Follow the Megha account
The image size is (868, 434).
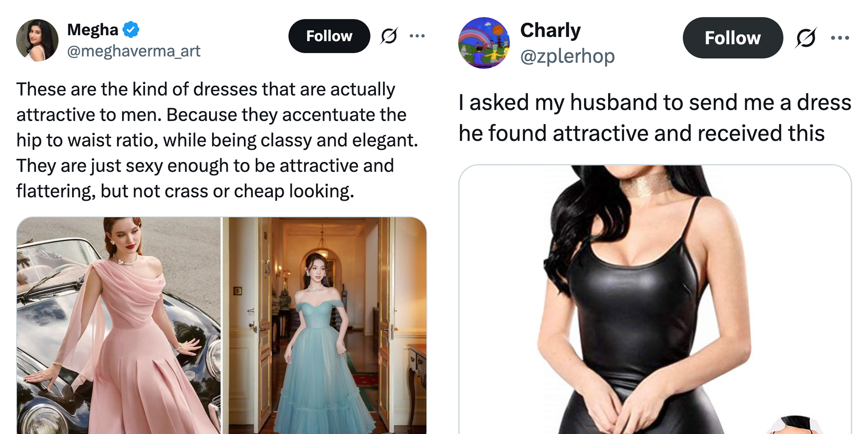[x=329, y=36]
